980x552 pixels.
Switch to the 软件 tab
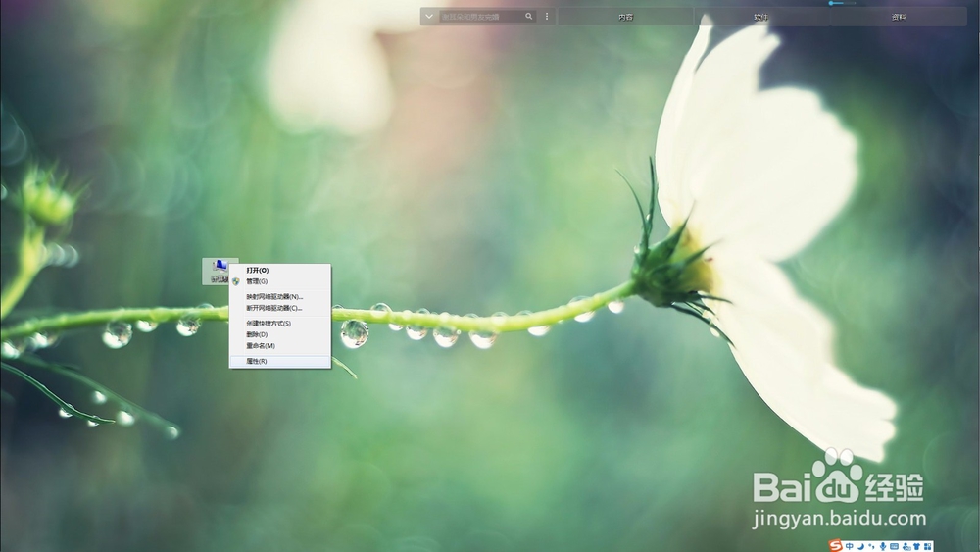761,17
